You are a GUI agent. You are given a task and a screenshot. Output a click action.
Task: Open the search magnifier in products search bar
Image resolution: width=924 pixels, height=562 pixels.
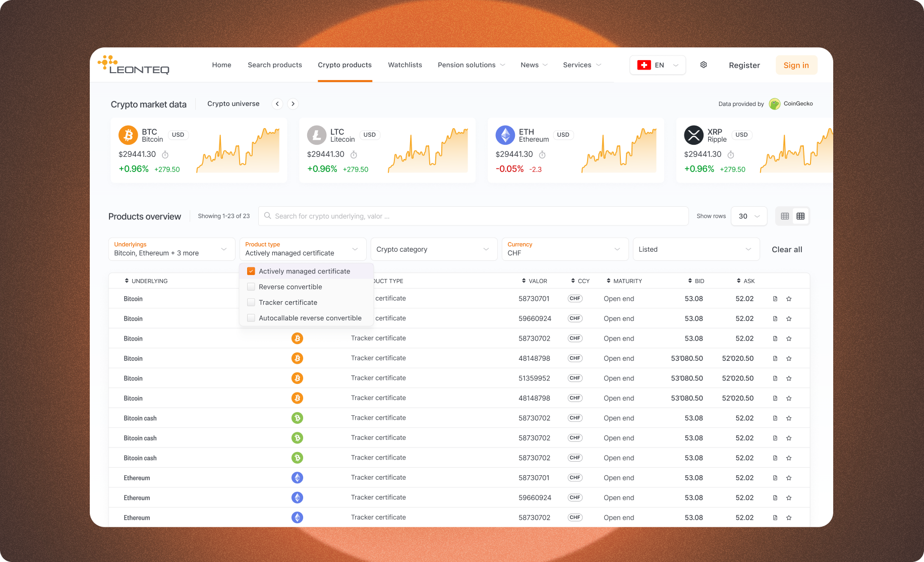tap(267, 216)
